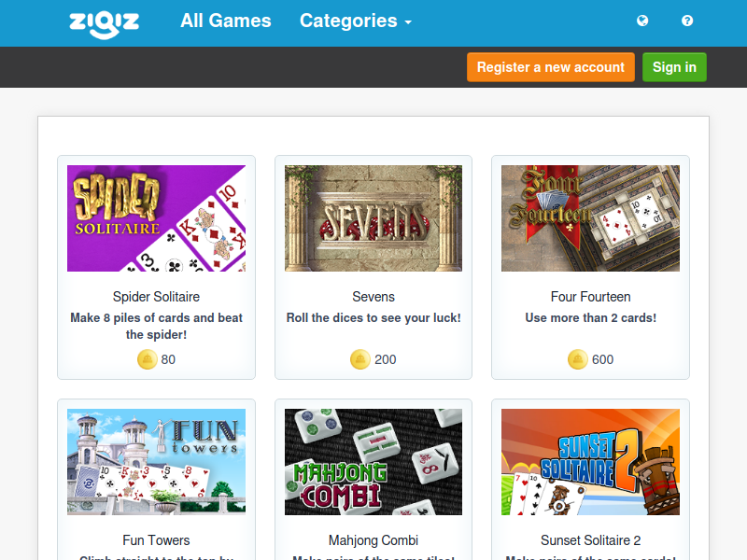747x560 pixels.
Task: Open the Four Fourteen game thumbnail
Action: (590, 218)
